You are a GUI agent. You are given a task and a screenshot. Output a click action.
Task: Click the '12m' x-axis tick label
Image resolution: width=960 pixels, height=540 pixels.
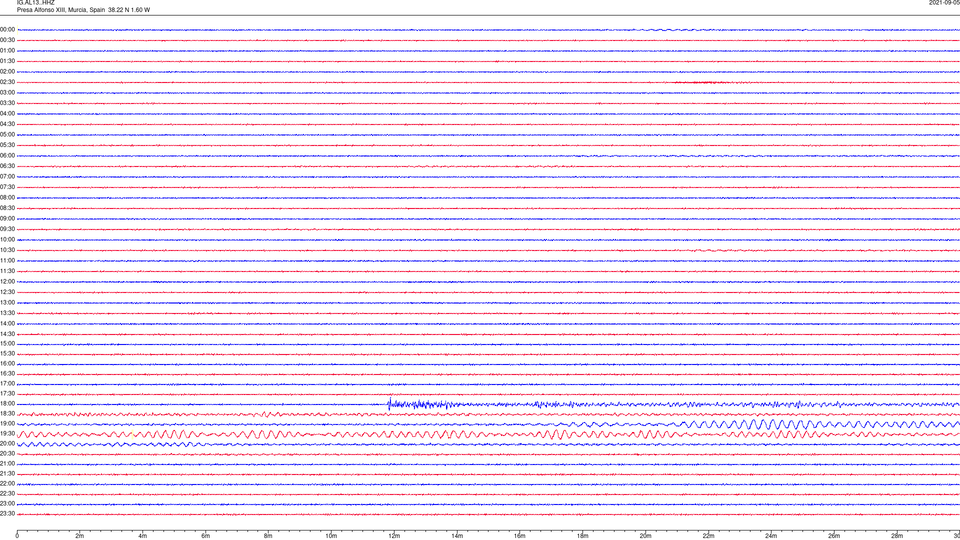click(x=394, y=536)
